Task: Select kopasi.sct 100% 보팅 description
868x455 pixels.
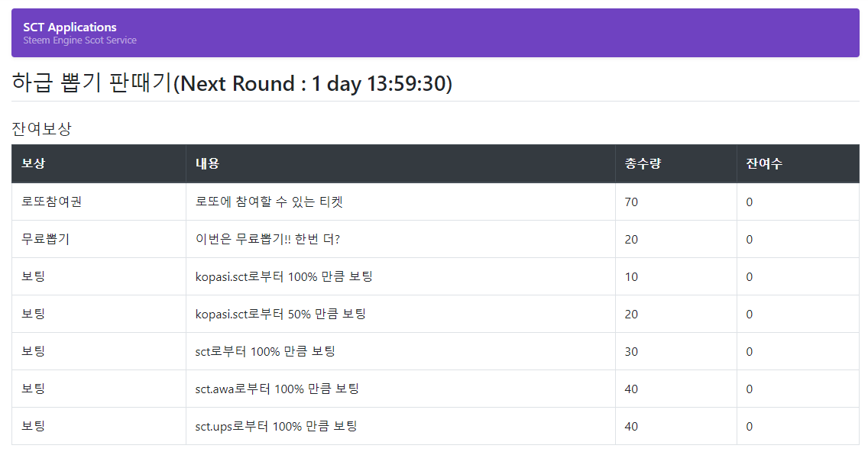Action: point(283,276)
